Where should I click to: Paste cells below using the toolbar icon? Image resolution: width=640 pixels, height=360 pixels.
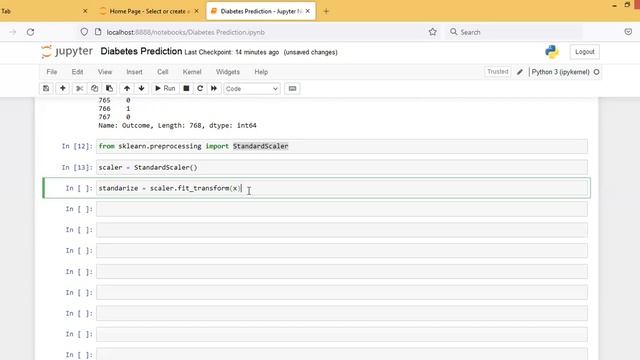click(109, 89)
